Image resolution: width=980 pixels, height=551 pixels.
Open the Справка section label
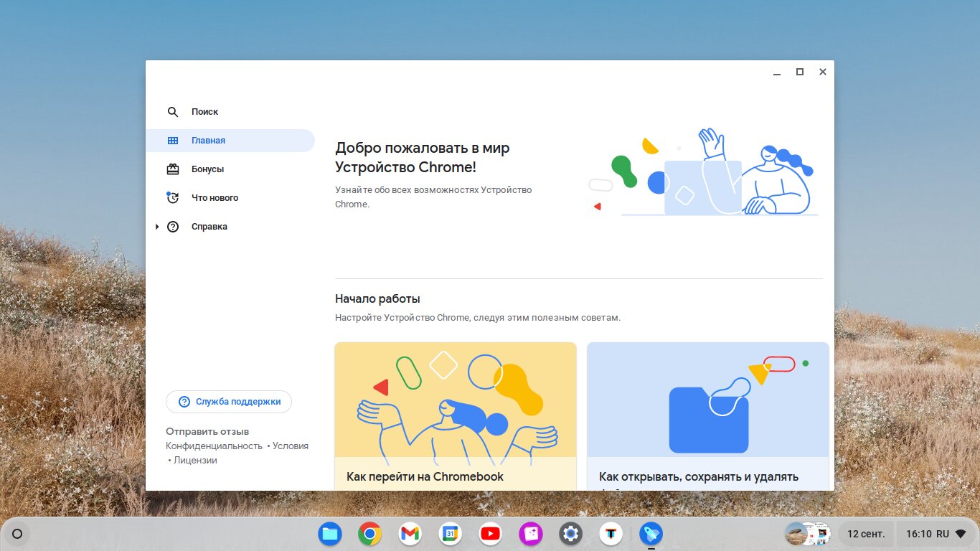click(x=209, y=227)
